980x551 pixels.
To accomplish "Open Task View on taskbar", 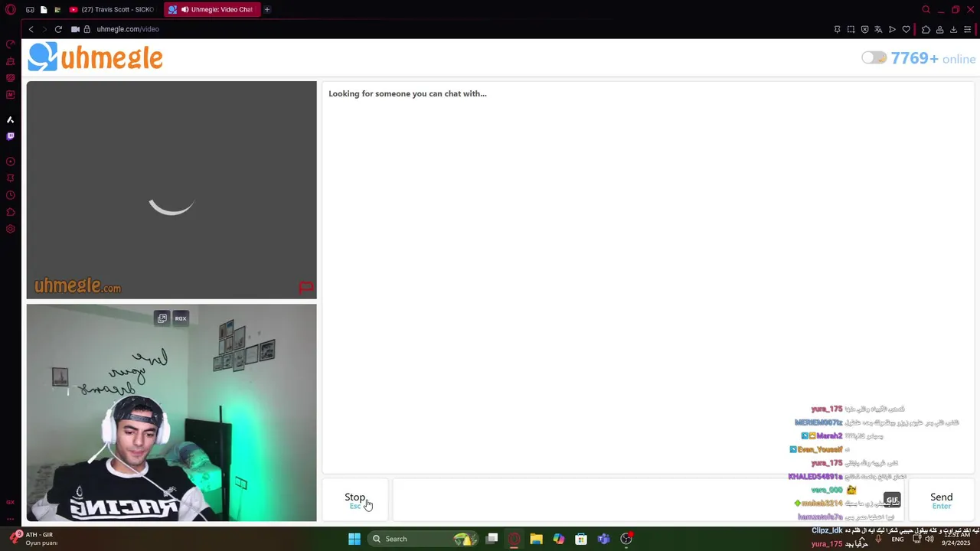I will pyautogui.click(x=492, y=539).
